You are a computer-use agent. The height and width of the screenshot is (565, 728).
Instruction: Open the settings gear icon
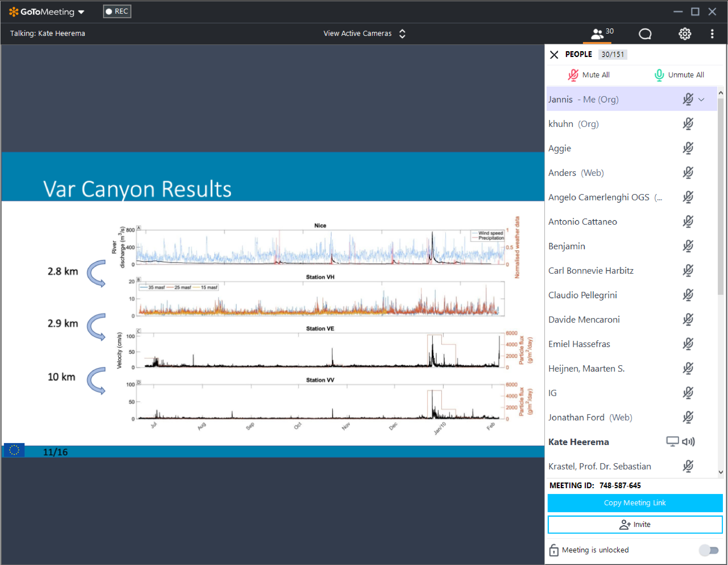[x=685, y=34]
